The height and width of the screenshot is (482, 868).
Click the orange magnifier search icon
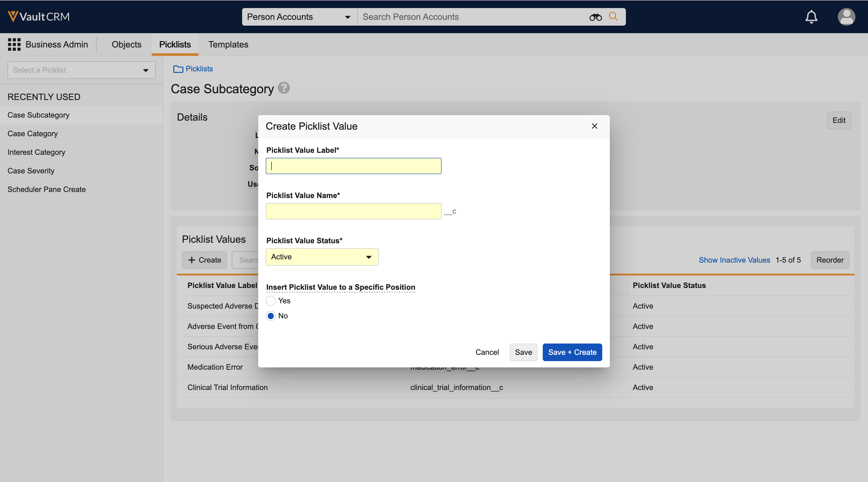pyautogui.click(x=613, y=17)
